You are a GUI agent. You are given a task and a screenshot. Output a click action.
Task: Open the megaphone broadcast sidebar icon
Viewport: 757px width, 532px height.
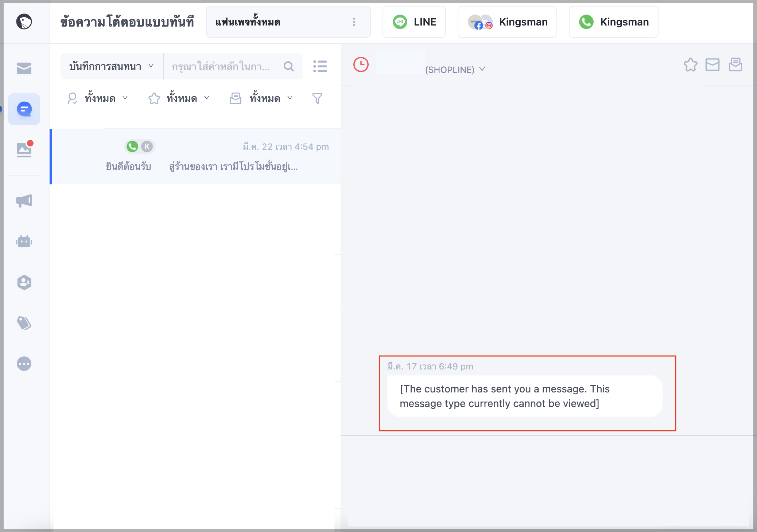tap(24, 201)
